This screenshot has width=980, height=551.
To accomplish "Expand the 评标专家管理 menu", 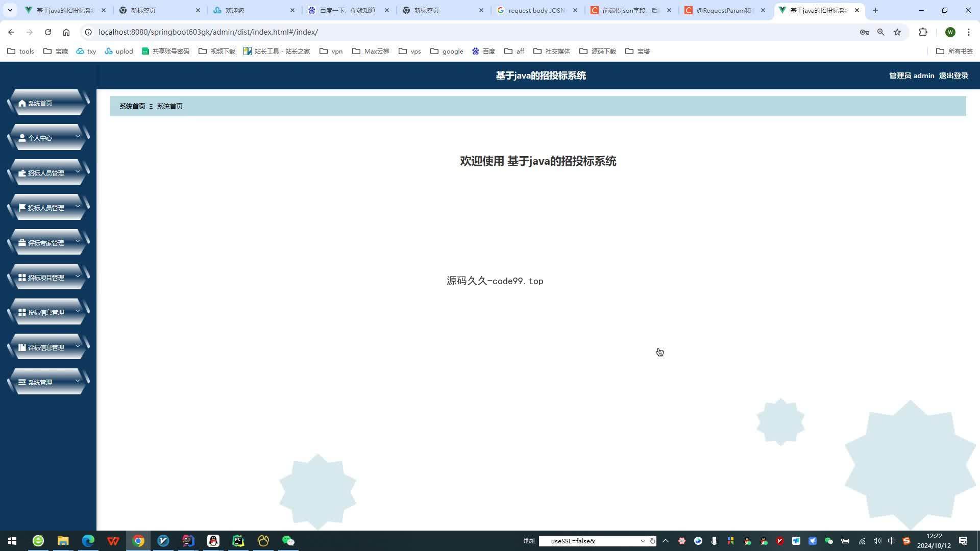I will 48,243.
